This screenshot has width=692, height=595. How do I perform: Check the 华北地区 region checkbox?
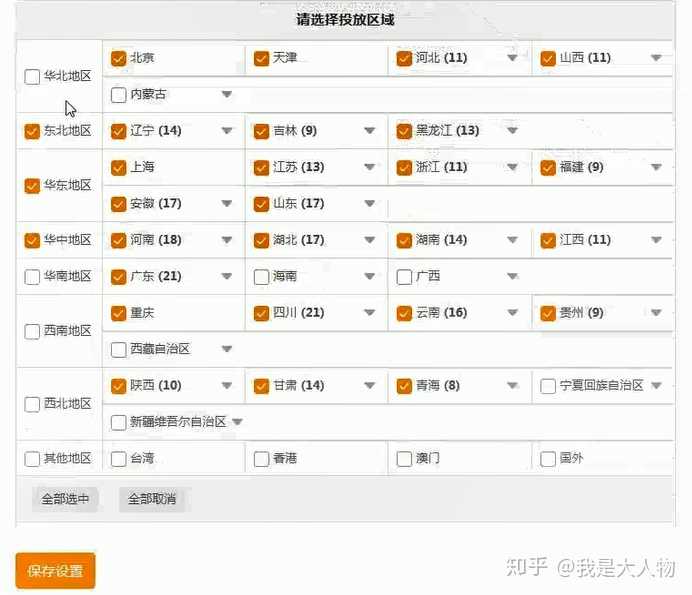(x=33, y=76)
